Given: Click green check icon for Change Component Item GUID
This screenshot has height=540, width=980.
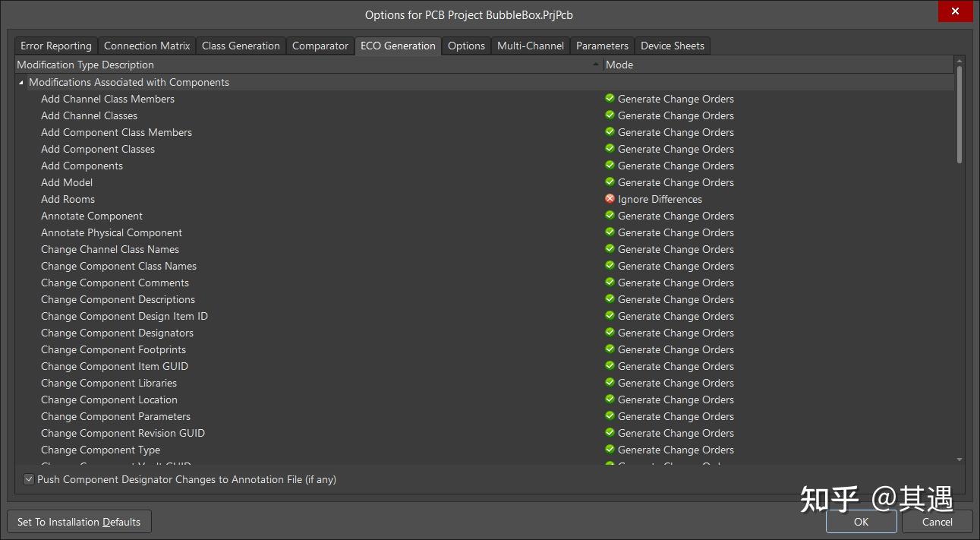Looking at the screenshot, I should click(x=610, y=365).
